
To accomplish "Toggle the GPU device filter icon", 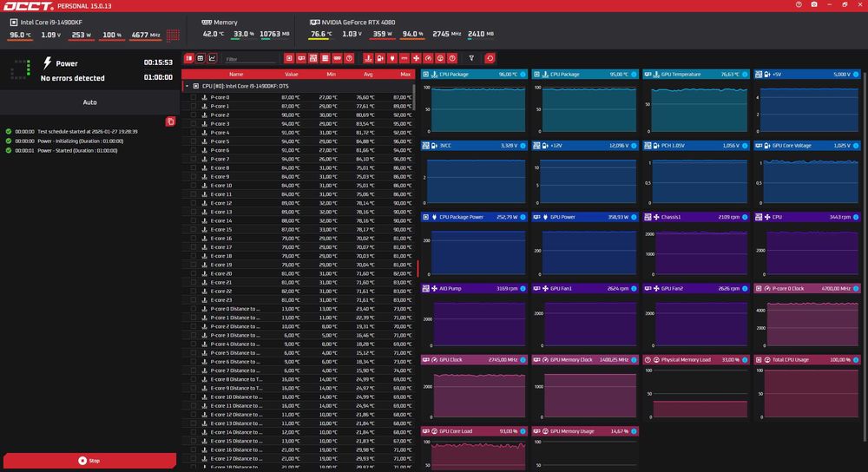I will tap(301, 58).
